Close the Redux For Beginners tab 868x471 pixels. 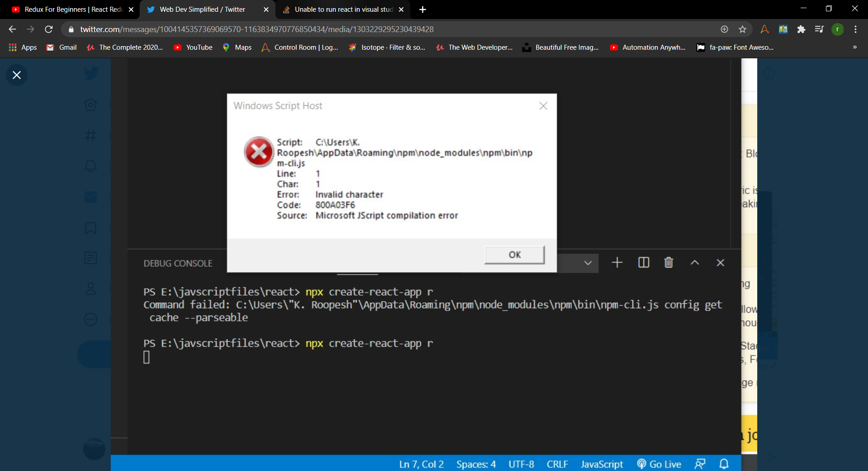(131, 9)
